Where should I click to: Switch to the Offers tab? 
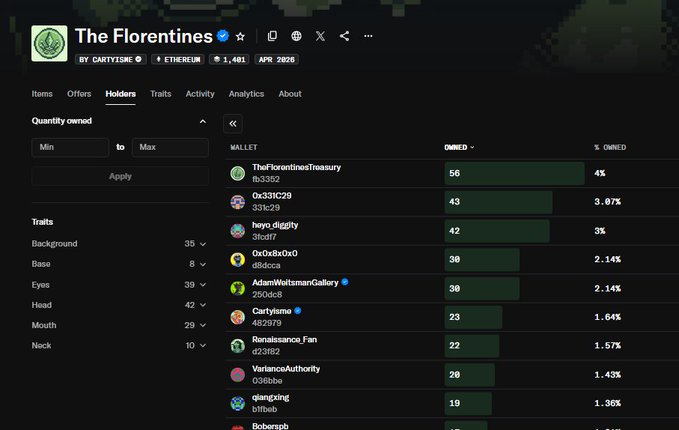79,94
